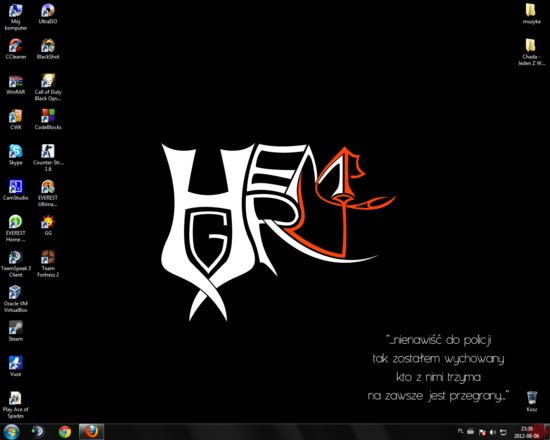The height and width of the screenshot is (440, 550).
Task: Open the Windows Start menu
Action: click(11, 432)
